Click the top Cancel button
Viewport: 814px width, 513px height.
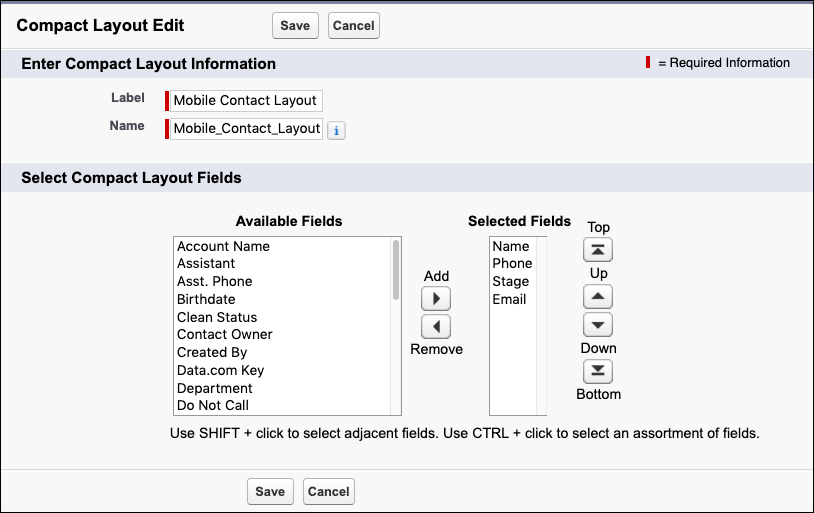pyautogui.click(x=354, y=25)
